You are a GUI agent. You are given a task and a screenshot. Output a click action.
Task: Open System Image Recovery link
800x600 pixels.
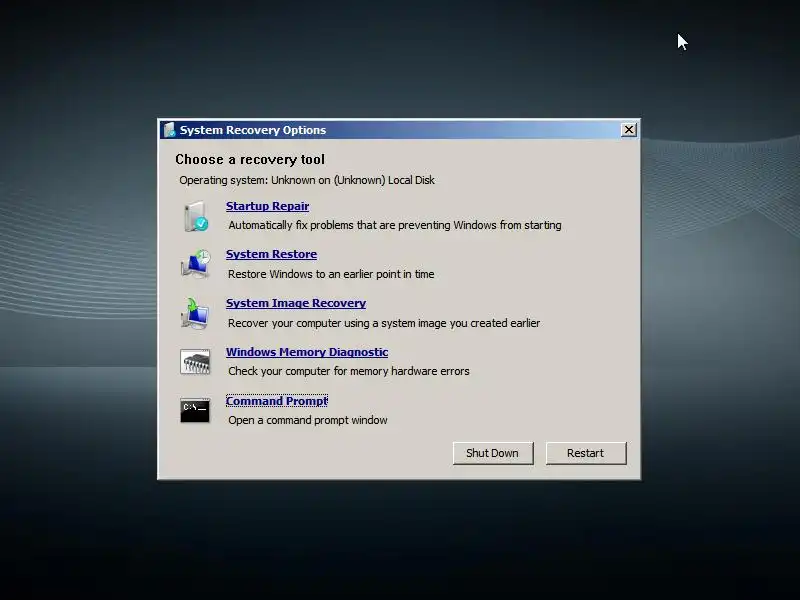(296, 303)
